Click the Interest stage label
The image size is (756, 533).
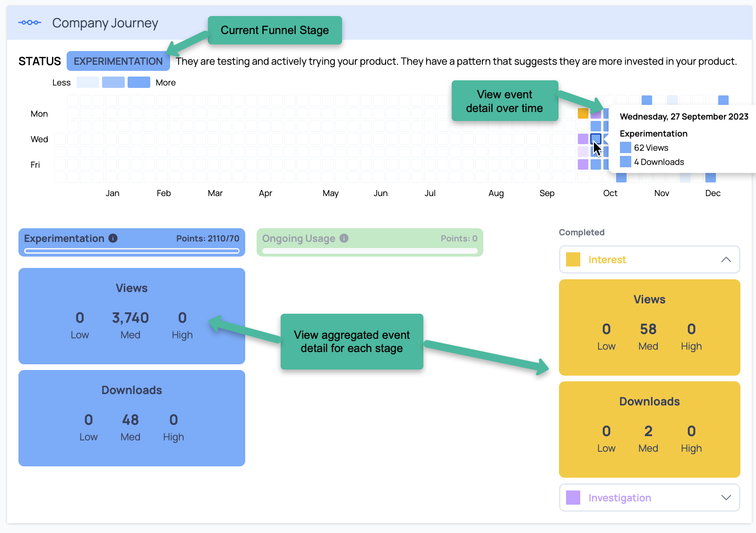(x=607, y=259)
